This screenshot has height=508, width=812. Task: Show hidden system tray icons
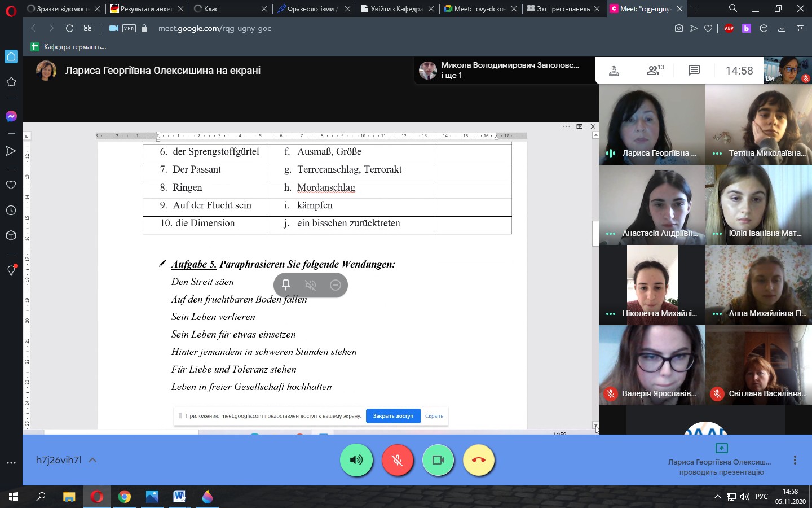click(717, 497)
